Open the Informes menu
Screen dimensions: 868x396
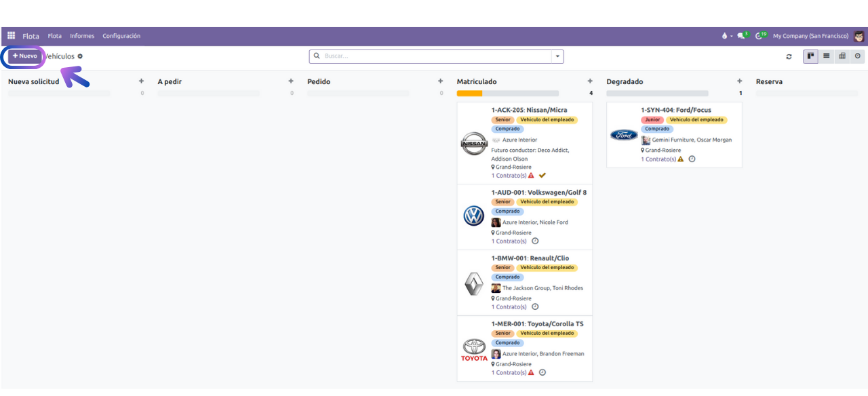point(82,36)
